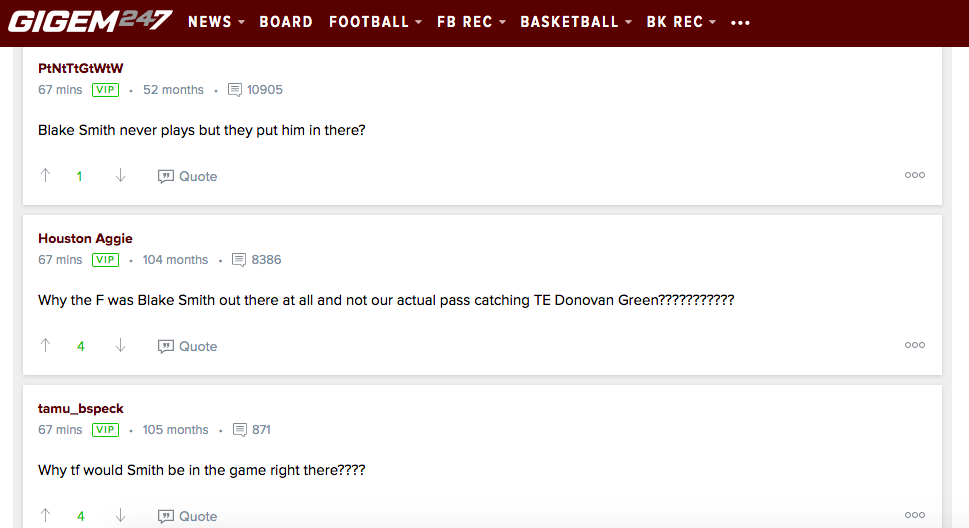Open more options on Houston Aggie's post

(914, 345)
